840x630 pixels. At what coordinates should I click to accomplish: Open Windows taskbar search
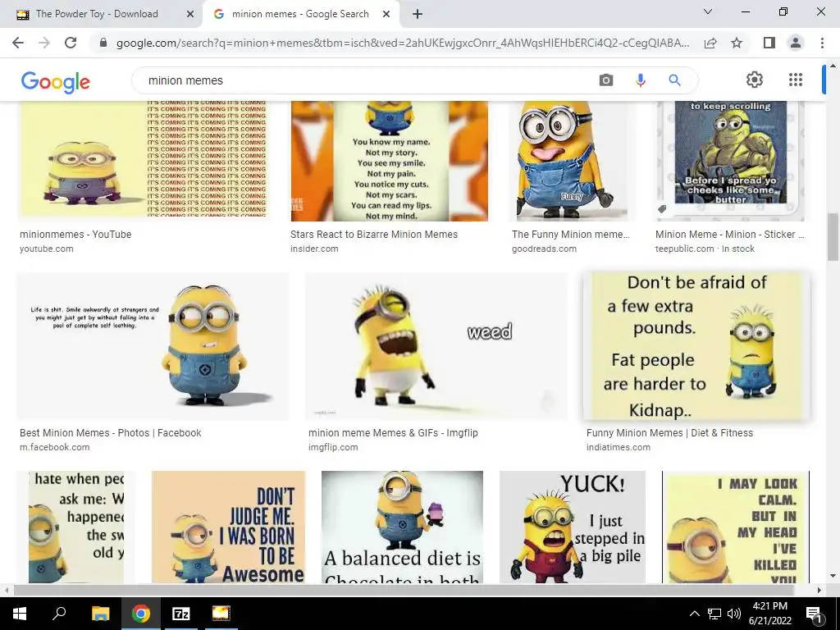point(59,614)
